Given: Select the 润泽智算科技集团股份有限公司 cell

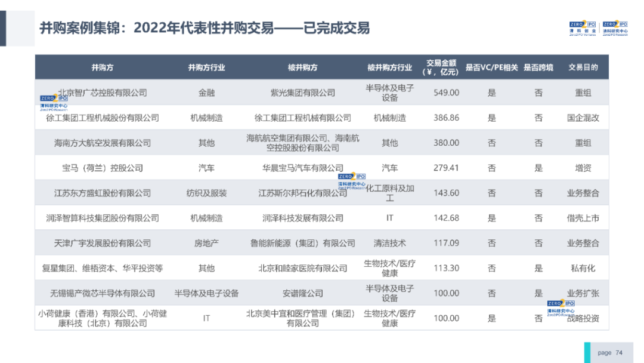Looking at the screenshot, I should [103, 219].
